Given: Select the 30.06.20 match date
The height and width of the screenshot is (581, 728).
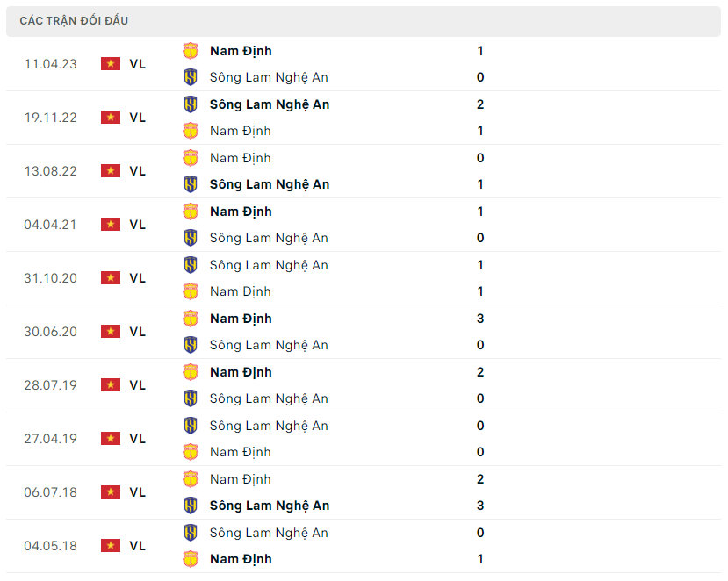Looking at the screenshot, I should click(51, 332).
